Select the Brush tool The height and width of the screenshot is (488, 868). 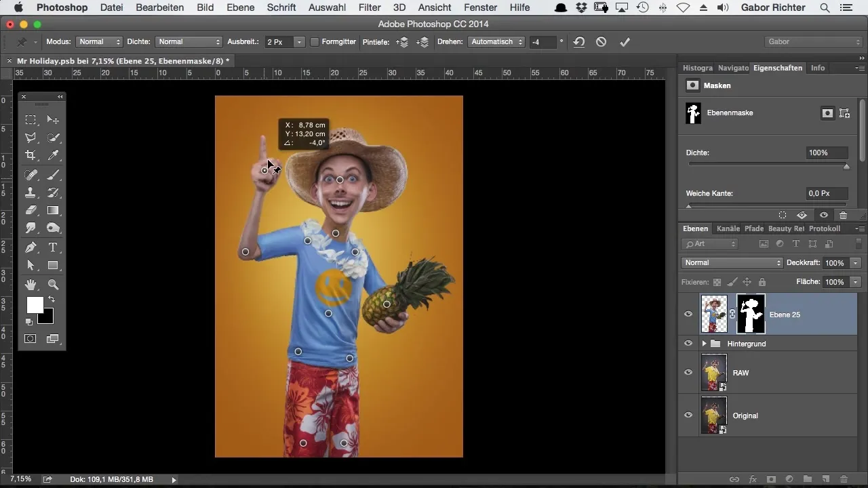[53, 175]
